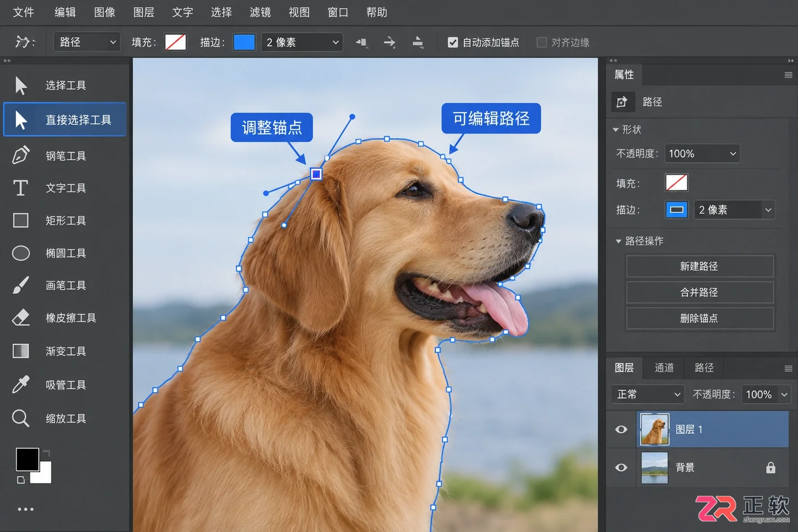Uncheck 自动添加锚点 checkbox
This screenshot has height=532, width=798.
click(x=453, y=42)
